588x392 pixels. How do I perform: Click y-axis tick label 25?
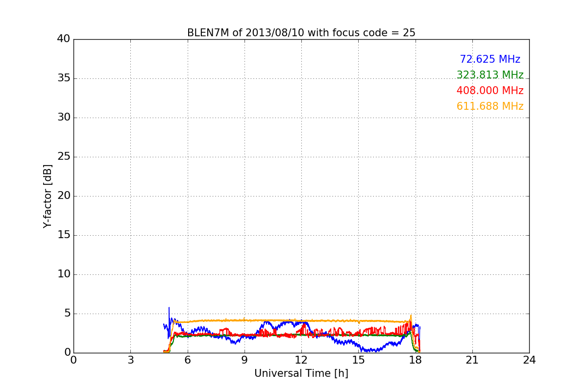pyautogui.click(x=64, y=157)
